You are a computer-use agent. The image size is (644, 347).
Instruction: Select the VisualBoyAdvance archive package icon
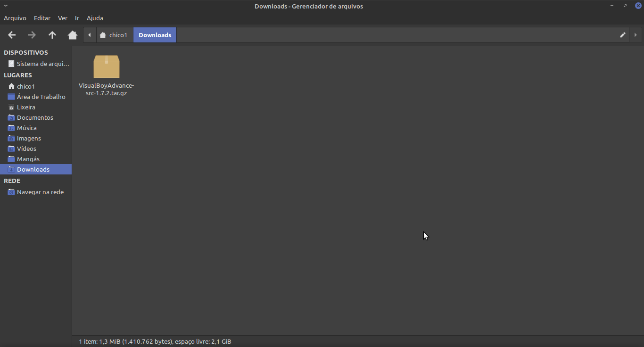tap(107, 66)
